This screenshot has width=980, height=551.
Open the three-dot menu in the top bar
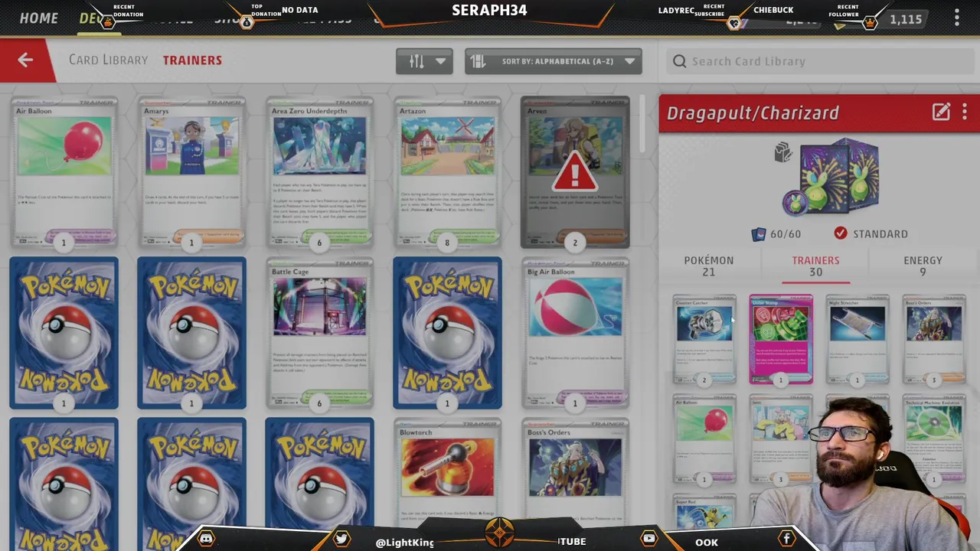point(956,17)
